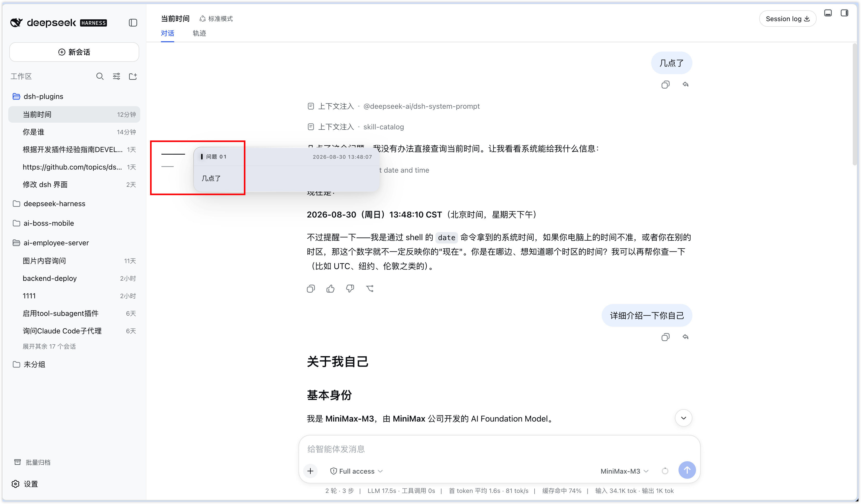861x504 pixels.
Task: Open workspace filter settings icon
Action: 117,77
